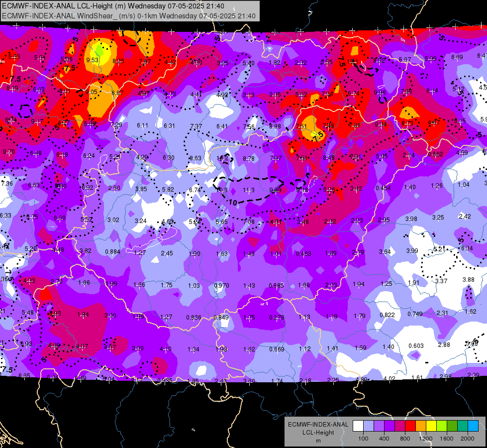This screenshot has height=448, width=487.
Task: Click LCL-Height text in the legend box
Action: pyautogui.click(x=318, y=433)
